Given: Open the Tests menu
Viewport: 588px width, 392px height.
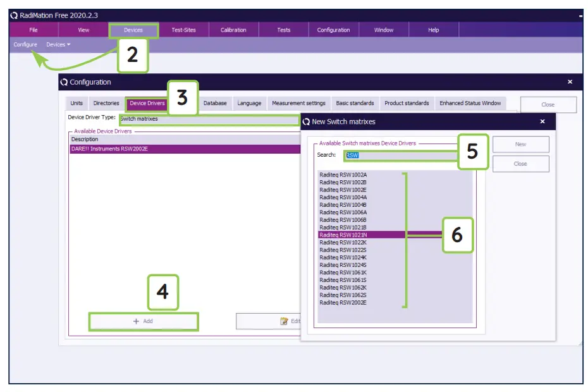Looking at the screenshot, I should [x=283, y=30].
